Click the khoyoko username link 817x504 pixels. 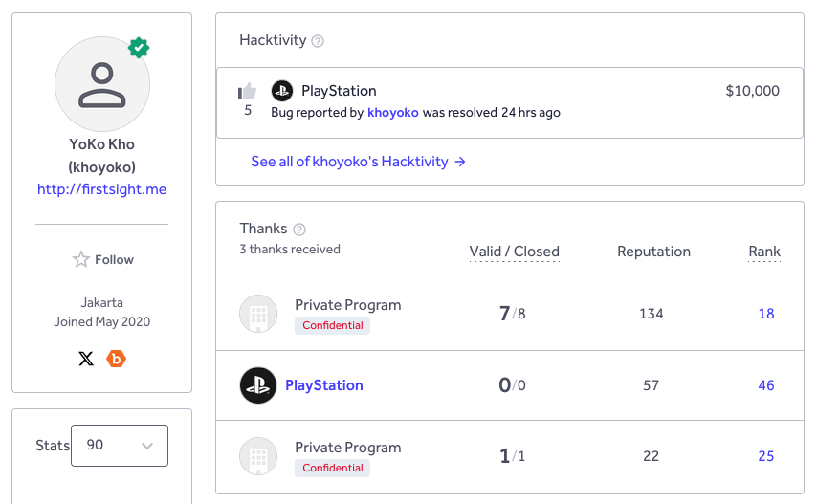tap(393, 113)
